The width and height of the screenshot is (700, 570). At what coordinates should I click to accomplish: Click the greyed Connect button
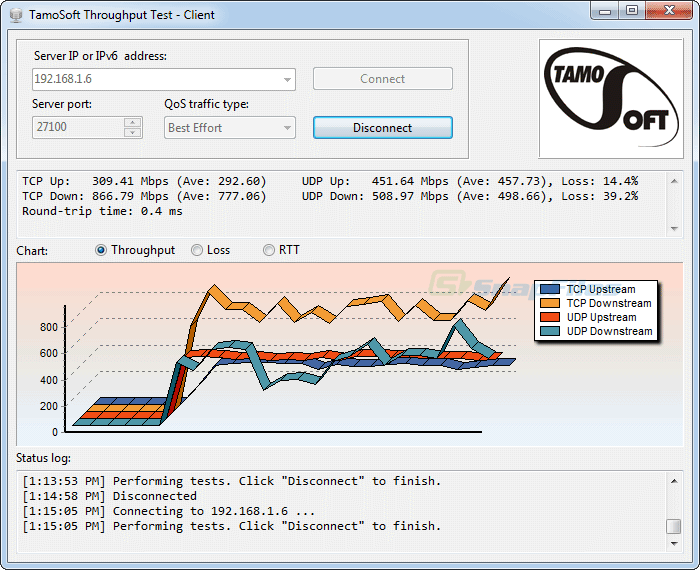pos(383,79)
